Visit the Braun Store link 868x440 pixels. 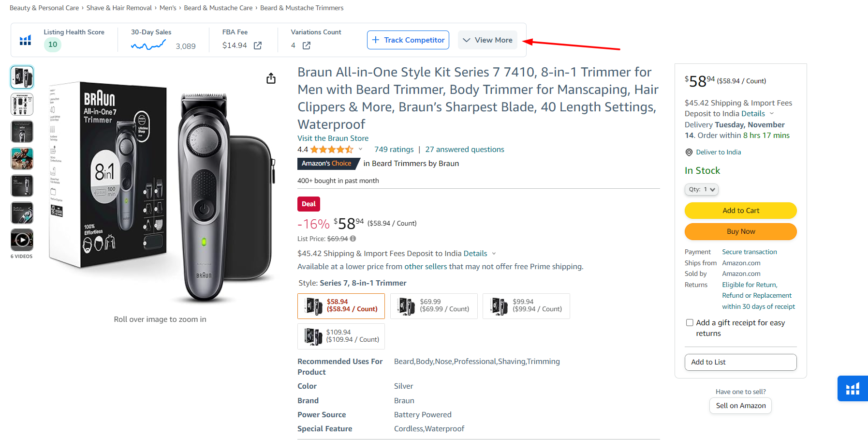click(x=332, y=138)
